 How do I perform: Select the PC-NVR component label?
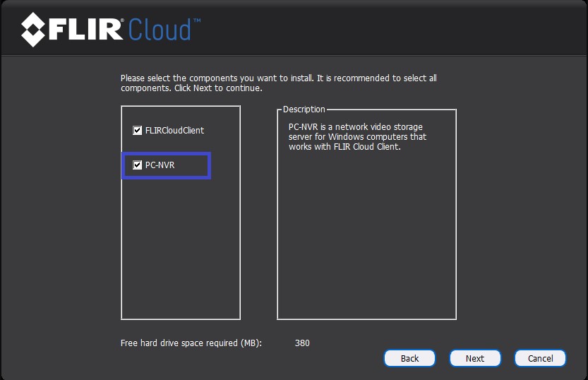tap(160, 165)
